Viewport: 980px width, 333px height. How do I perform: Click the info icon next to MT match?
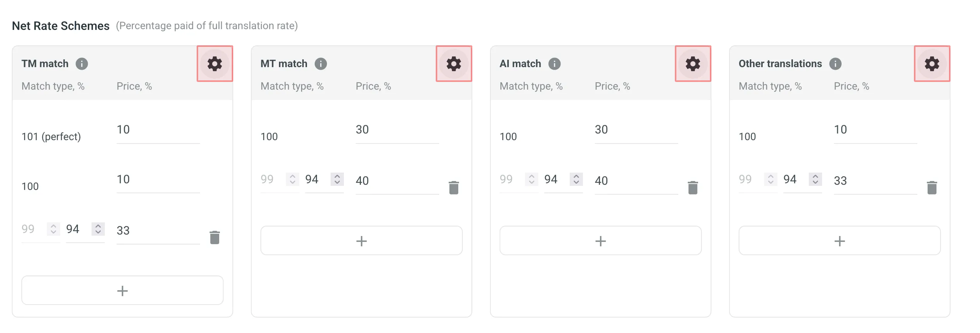point(320,63)
